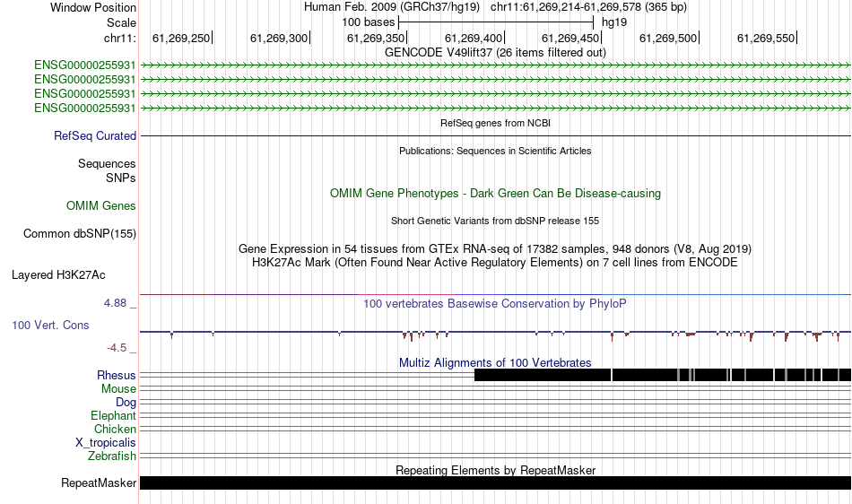The height and width of the screenshot is (504, 852).
Task: Click the RefSeq genes from NCBI title
Action: pos(495,123)
